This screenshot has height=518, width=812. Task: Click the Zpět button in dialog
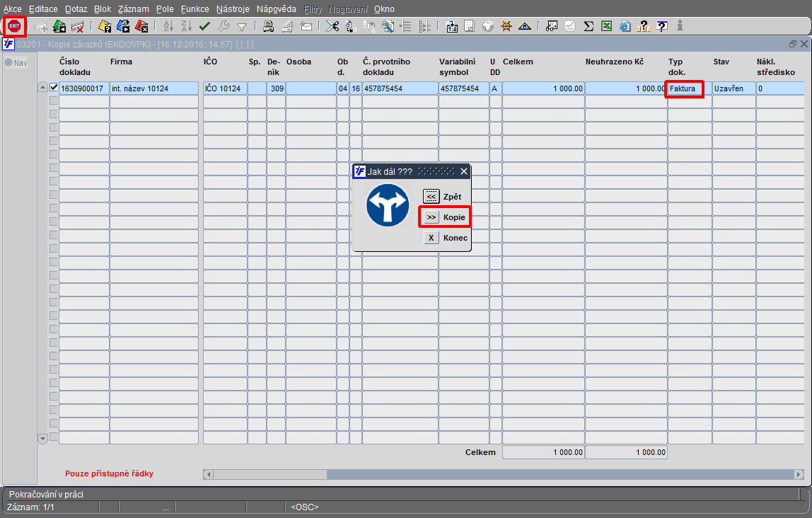pyautogui.click(x=442, y=196)
